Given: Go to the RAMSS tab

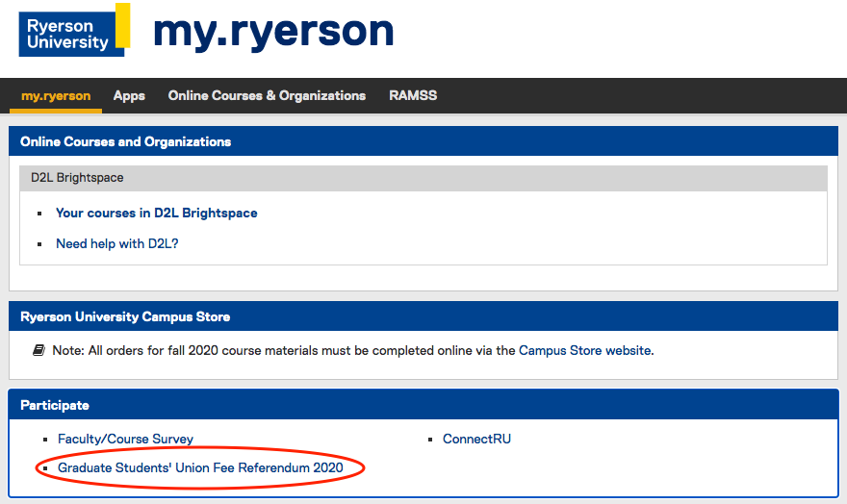Looking at the screenshot, I should pos(413,95).
